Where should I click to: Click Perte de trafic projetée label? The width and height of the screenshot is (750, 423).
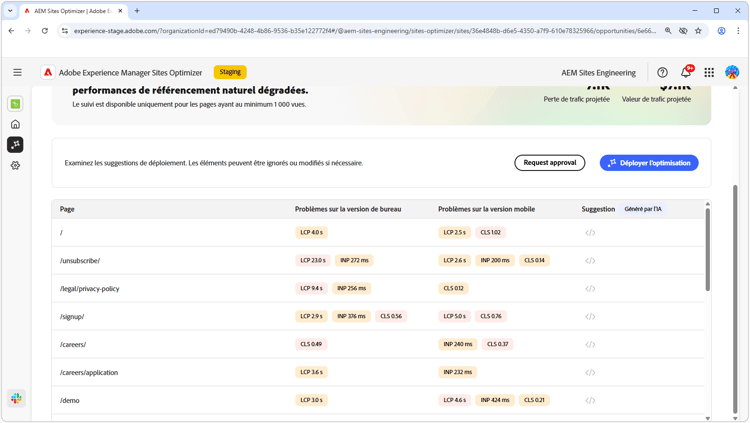point(576,99)
